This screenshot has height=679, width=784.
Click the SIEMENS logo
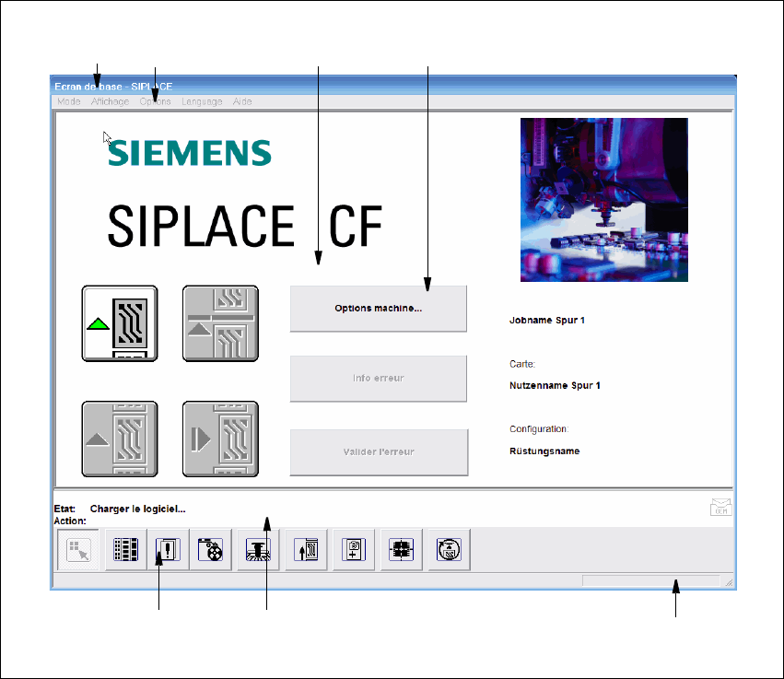tap(190, 153)
